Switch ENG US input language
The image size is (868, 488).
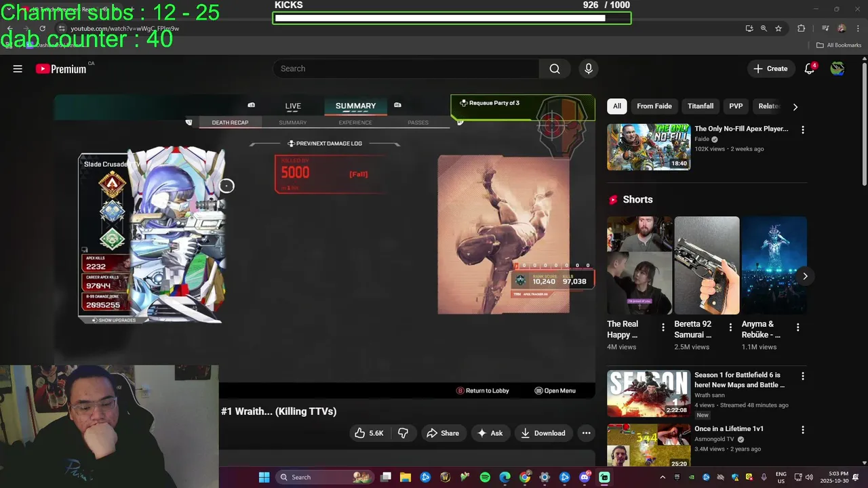[781, 477]
